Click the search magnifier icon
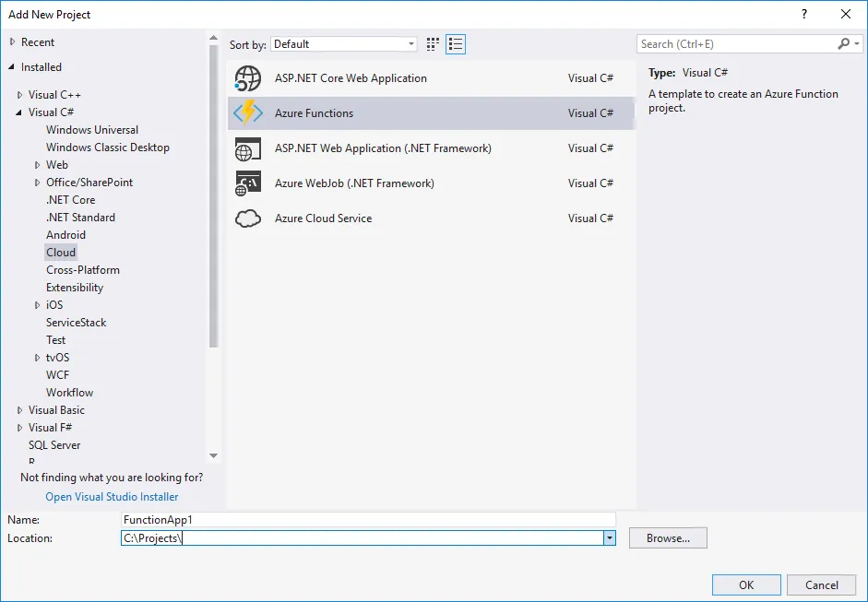The image size is (868, 602). click(x=844, y=43)
